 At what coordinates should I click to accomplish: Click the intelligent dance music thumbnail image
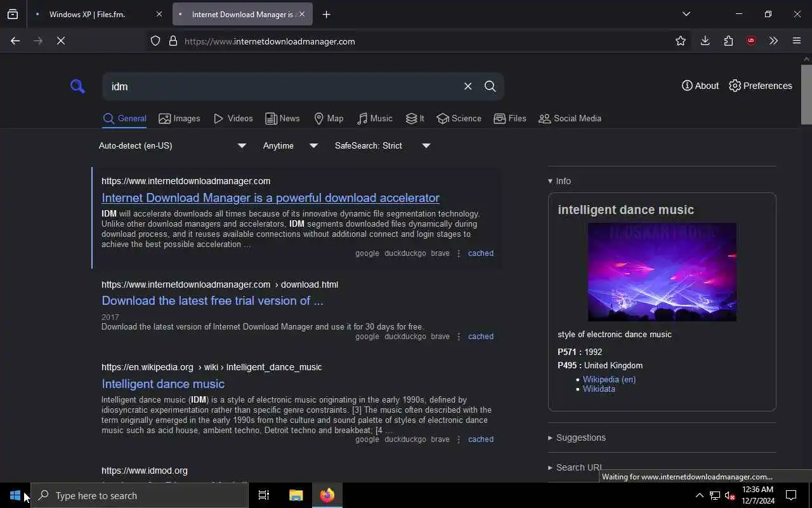point(662,272)
